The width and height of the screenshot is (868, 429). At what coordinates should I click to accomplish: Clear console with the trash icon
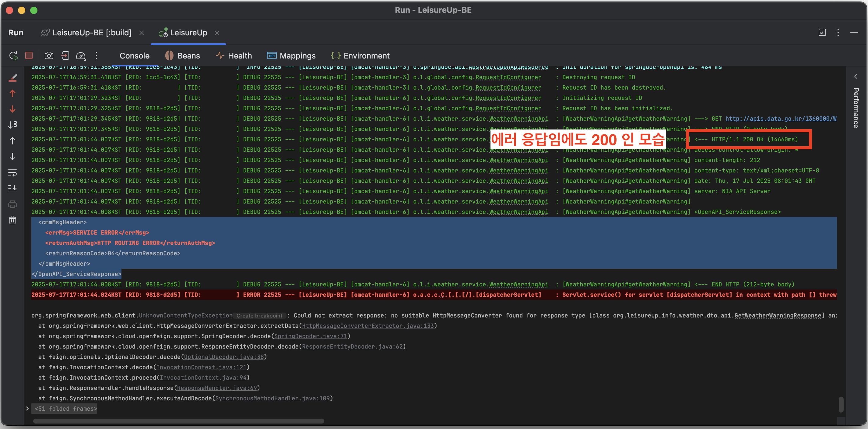[x=12, y=220]
